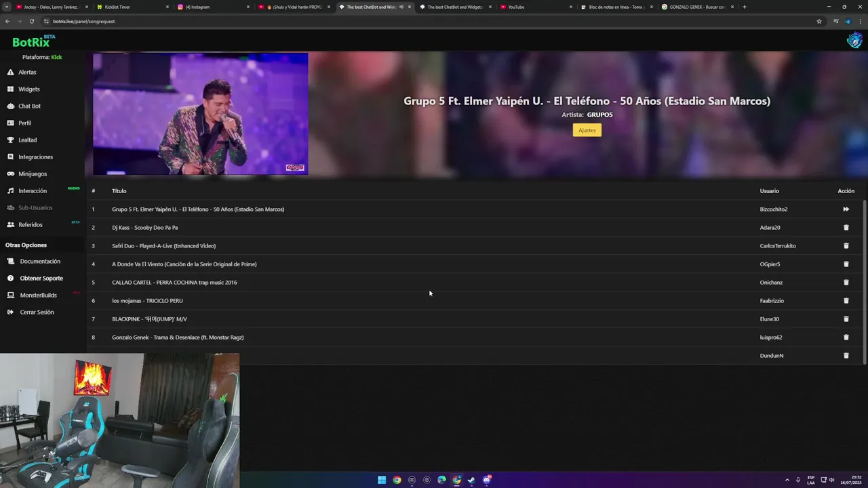Switch to the YouTube browser tab
Screen dimensions: 868x488
point(536,7)
